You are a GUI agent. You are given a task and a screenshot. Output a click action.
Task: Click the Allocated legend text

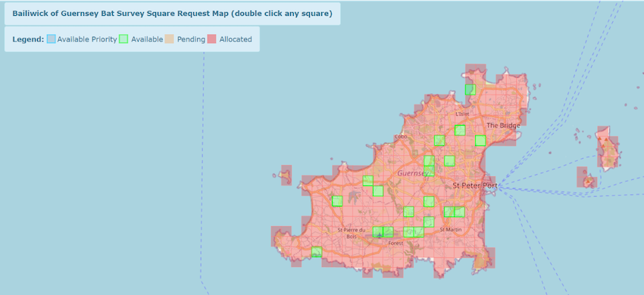pos(236,39)
